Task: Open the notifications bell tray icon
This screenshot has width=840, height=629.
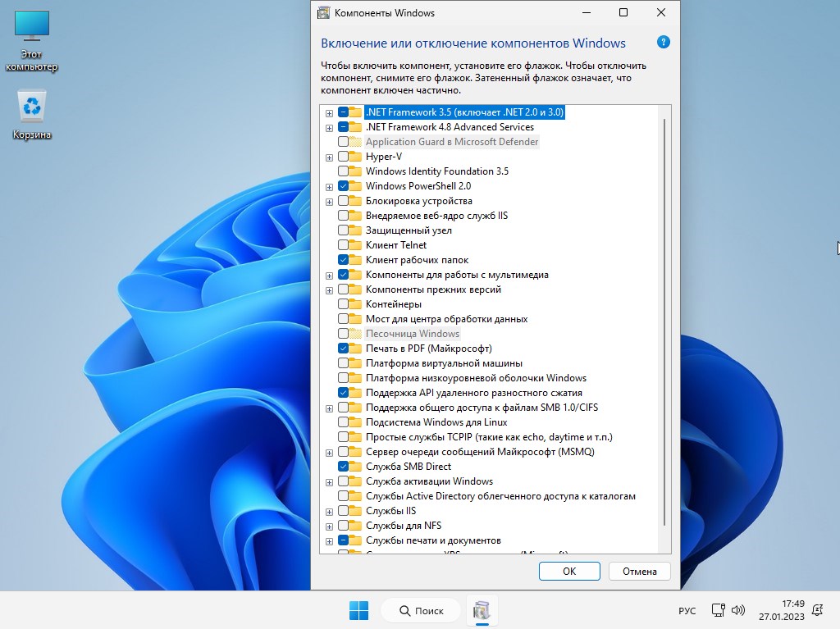Action: pyautogui.click(x=818, y=610)
